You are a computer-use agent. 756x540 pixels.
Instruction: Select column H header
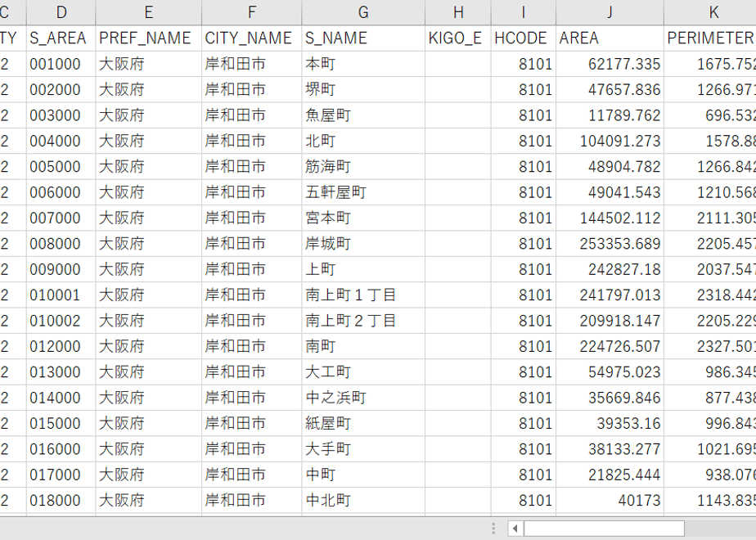[458, 12]
